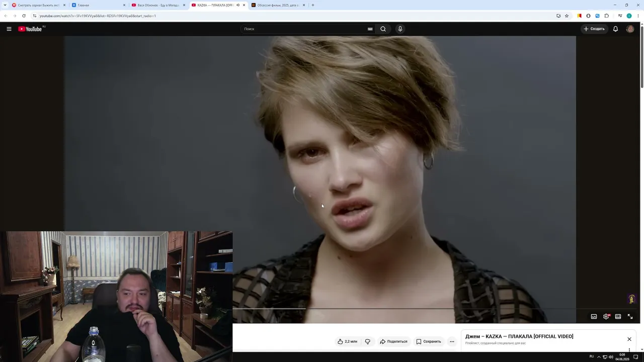Open Chrome three-dot menu
Viewport: 644px width, 362px height.
point(638,16)
